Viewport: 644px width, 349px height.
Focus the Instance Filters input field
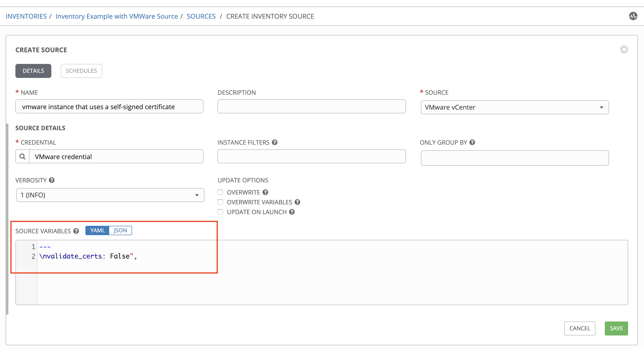(311, 157)
